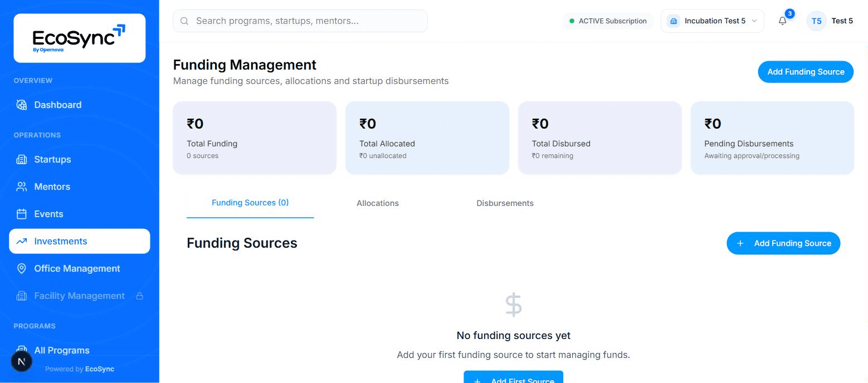The image size is (868, 383).
Task: Open the Test 5 user menu
Action: [x=830, y=21]
